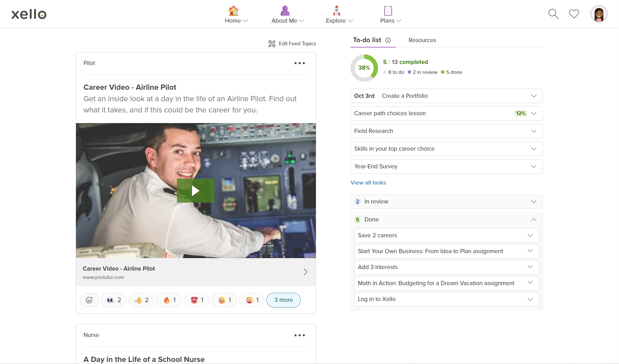Click the View all tasks link

[368, 183]
